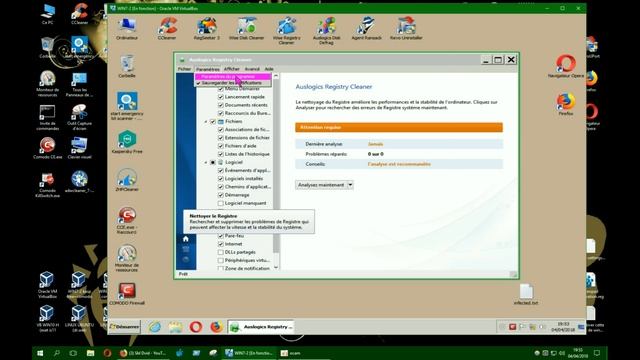Toggle Sauvegarder les modifications menu entry
Image resolution: width=640 pixels, height=360 pixels.
[x=233, y=82]
